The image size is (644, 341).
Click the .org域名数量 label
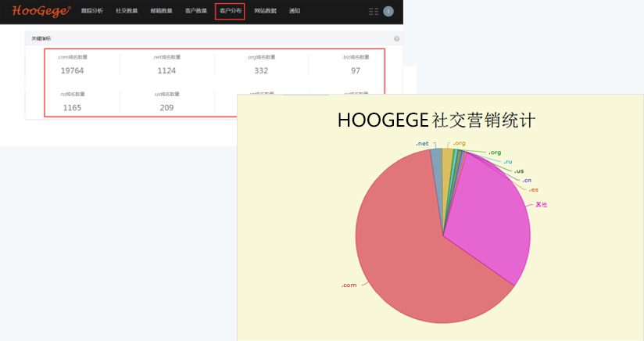tap(261, 57)
